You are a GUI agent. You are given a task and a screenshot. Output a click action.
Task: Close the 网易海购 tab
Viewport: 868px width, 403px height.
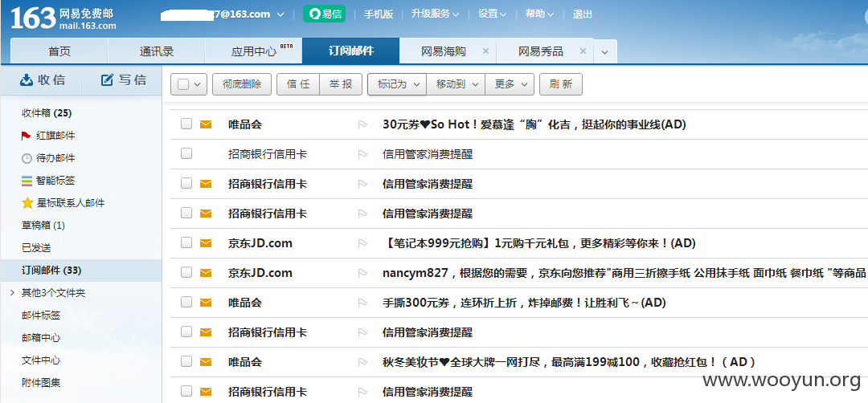pos(485,51)
